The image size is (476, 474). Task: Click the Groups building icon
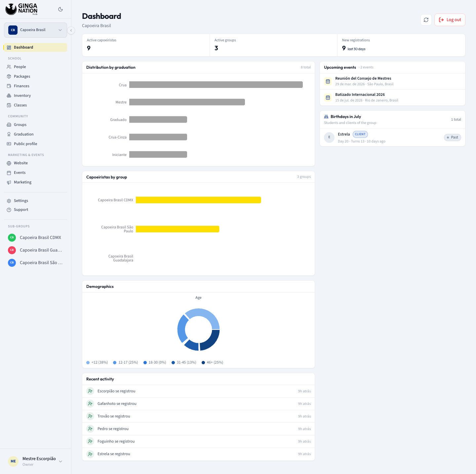coord(9,125)
